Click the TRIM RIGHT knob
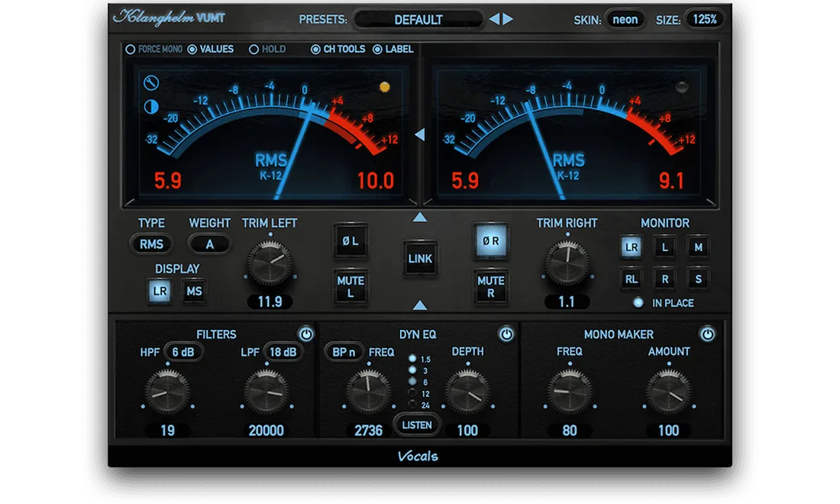 [567, 263]
